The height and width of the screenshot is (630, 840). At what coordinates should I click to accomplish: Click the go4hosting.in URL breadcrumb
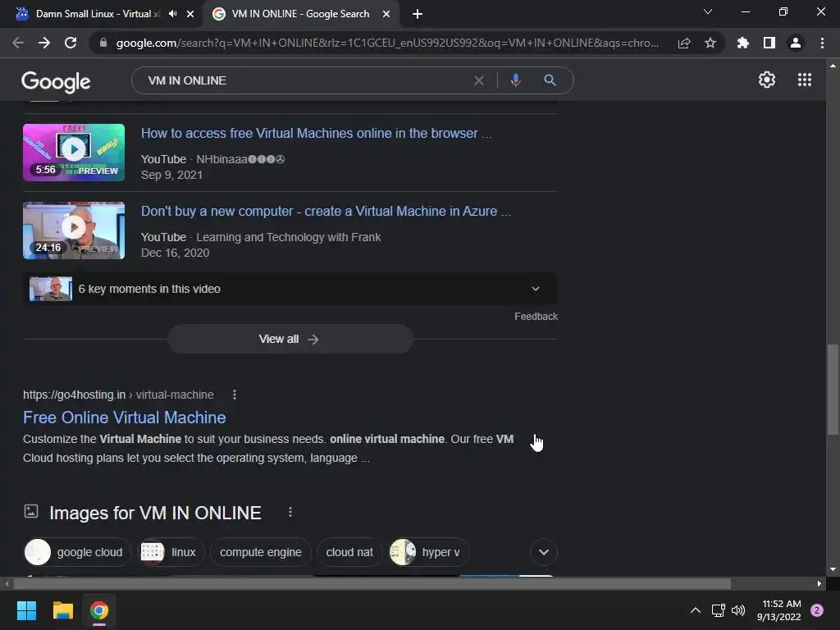[x=118, y=395]
